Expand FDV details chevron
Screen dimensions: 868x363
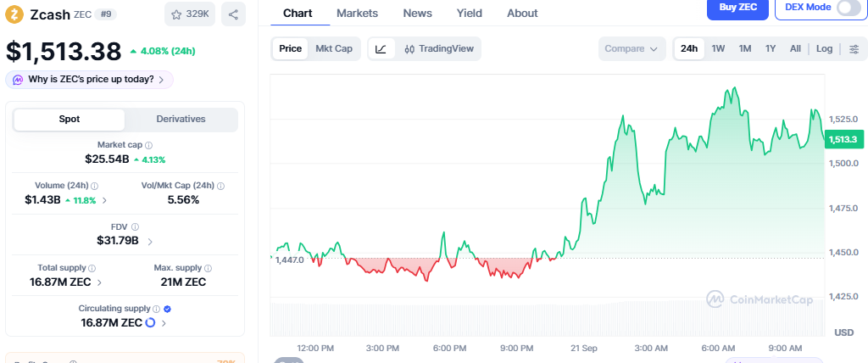click(150, 241)
